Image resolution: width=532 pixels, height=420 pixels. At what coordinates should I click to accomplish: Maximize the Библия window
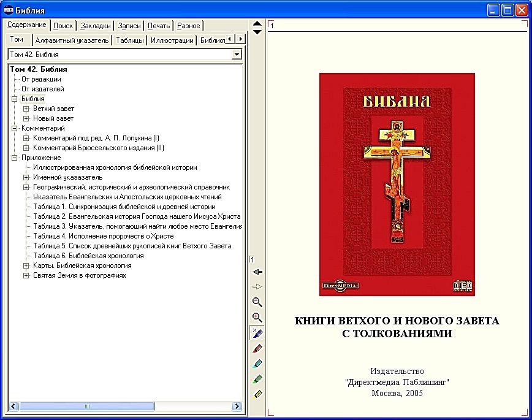[x=507, y=10]
